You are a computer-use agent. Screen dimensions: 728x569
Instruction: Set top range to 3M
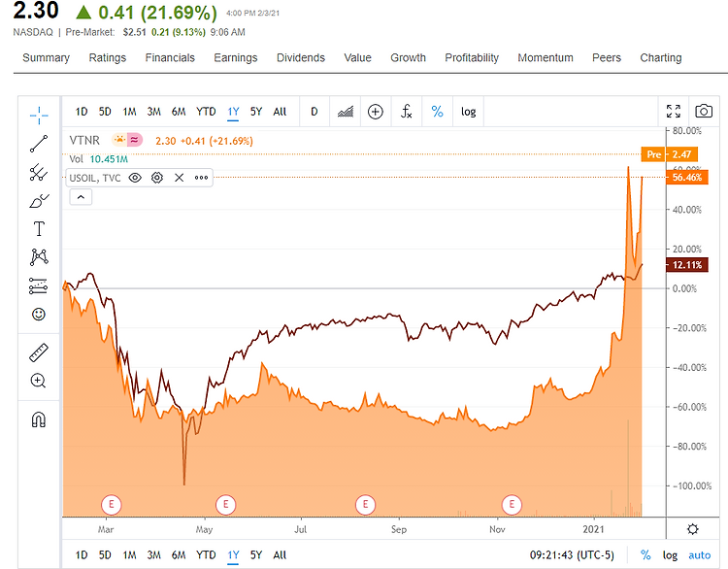click(153, 112)
